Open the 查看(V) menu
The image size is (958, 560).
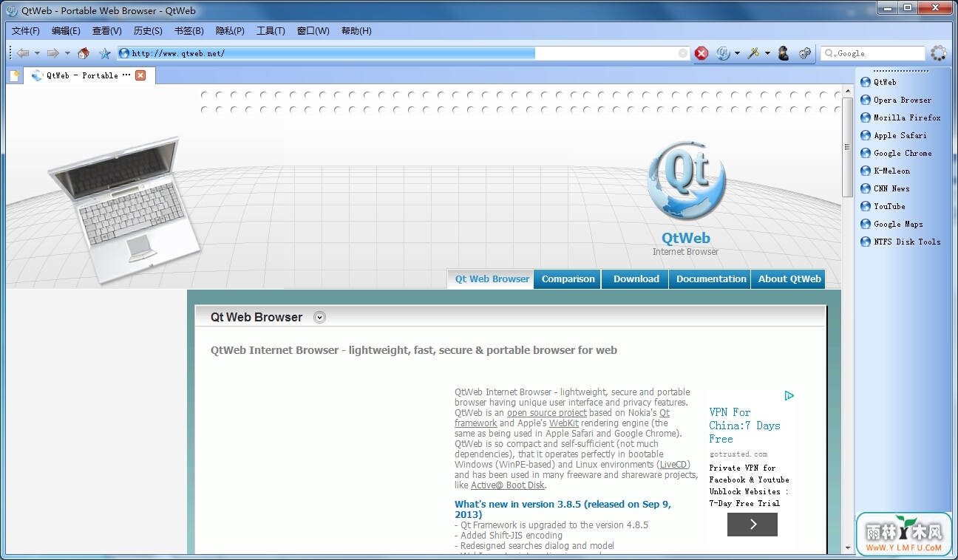[x=107, y=31]
